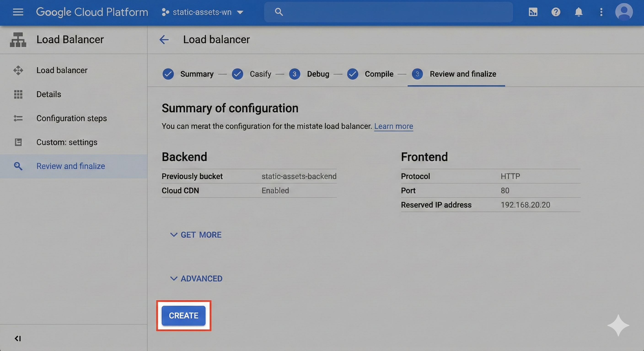Click the top search input field
644x351 pixels.
[x=388, y=12]
